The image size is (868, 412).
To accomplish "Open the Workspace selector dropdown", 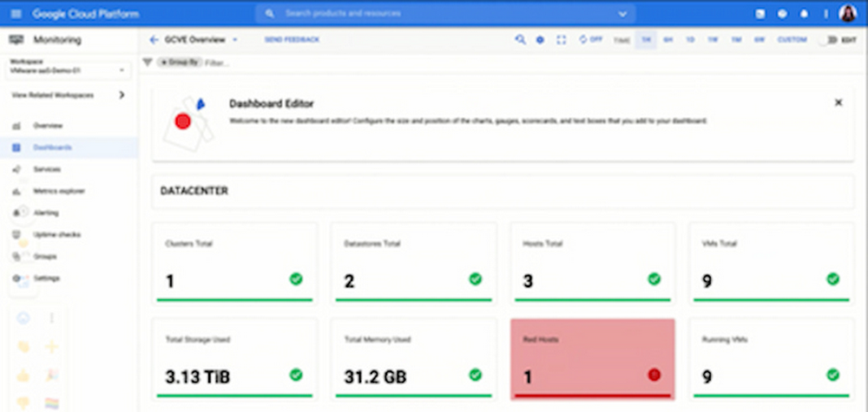I will (69, 70).
